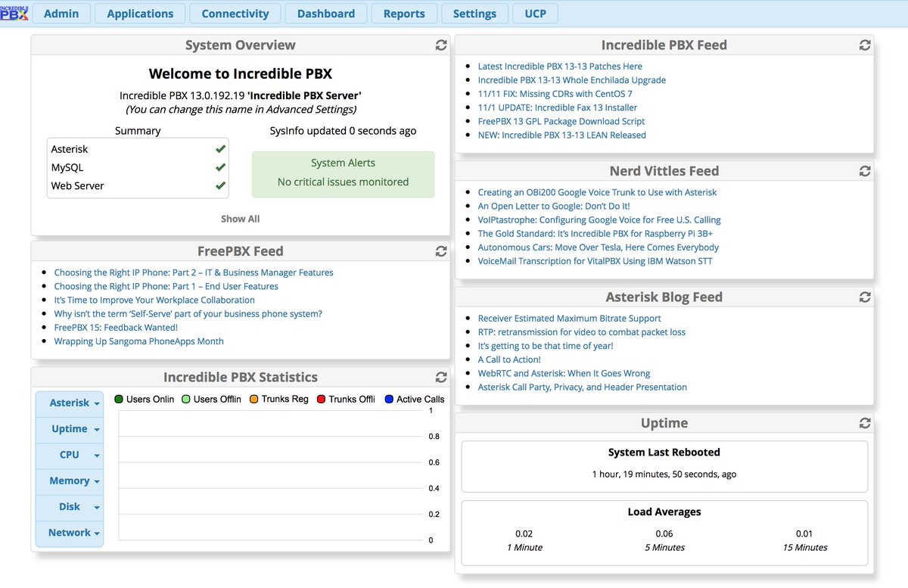
Task: Open the Settings menu
Action: coord(474,14)
